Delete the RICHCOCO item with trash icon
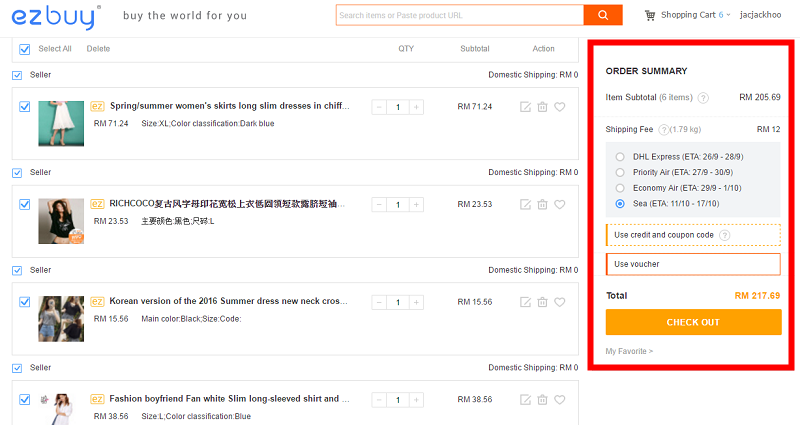The width and height of the screenshot is (800, 425). (542, 204)
